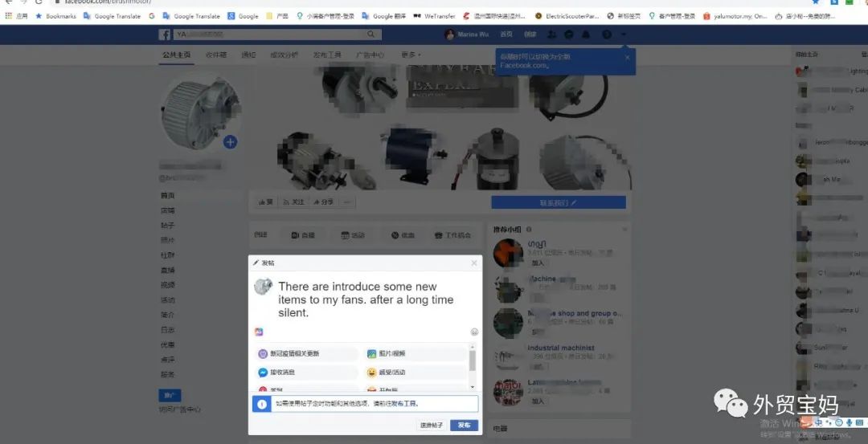Switch to the 收件箱 tab
Viewport: 868px width, 444px height.
[x=216, y=55]
